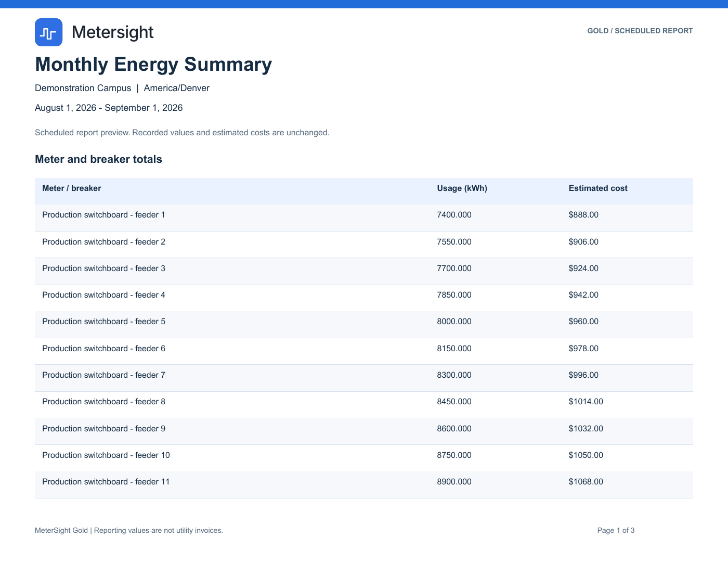The height and width of the screenshot is (563, 728).
Task: Click the August 1, 2026 date range
Action: pyautogui.click(x=109, y=108)
